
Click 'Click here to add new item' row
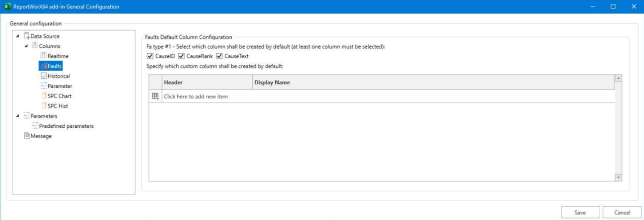click(x=196, y=97)
